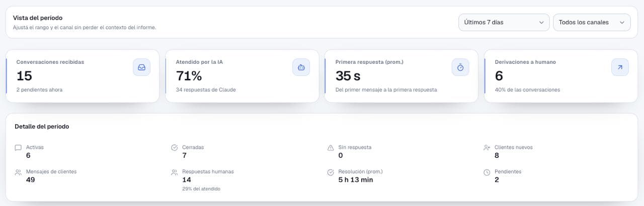Image resolution: width=644 pixels, height=206 pixels.
Task: Click the arrow icon on Derivaciones a humano card
Action: (x=620, y=67)
